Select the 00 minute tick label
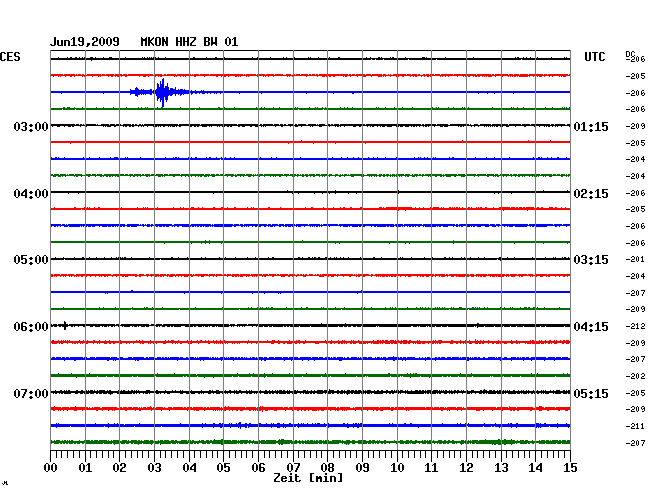Screen dimensions: 650x494 51,467
